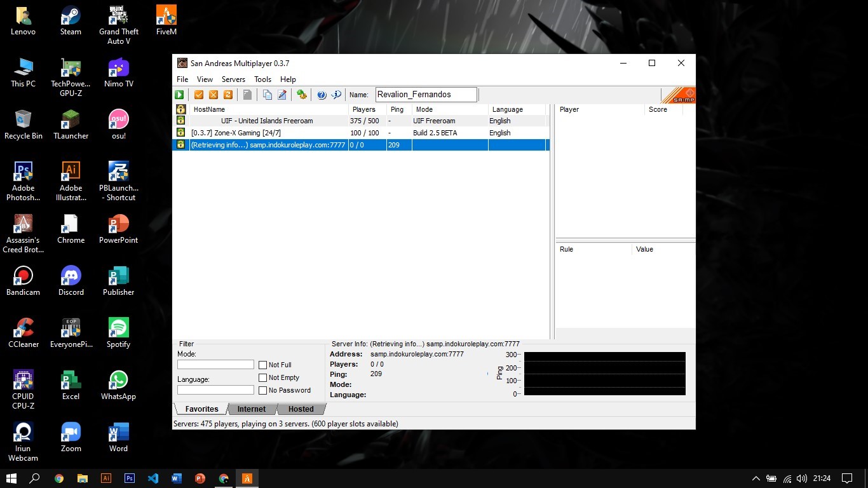
Task: Click the Copy Server Info icon
Action: [268, 95]
